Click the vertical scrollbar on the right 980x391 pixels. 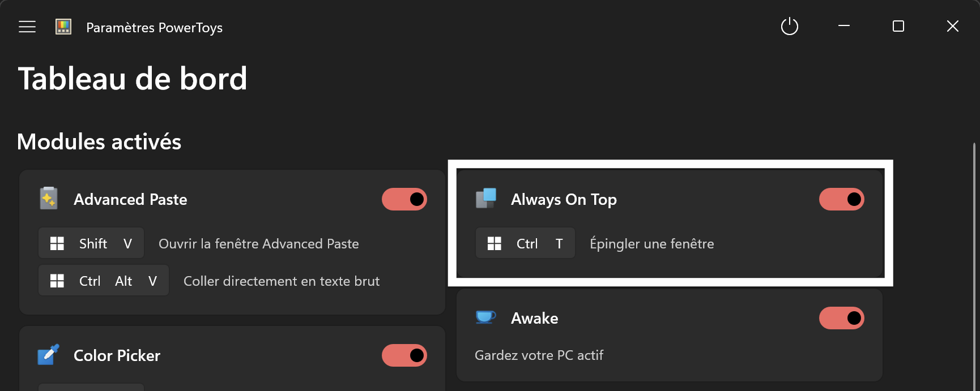pyautogui.click(x=974, y=266)
